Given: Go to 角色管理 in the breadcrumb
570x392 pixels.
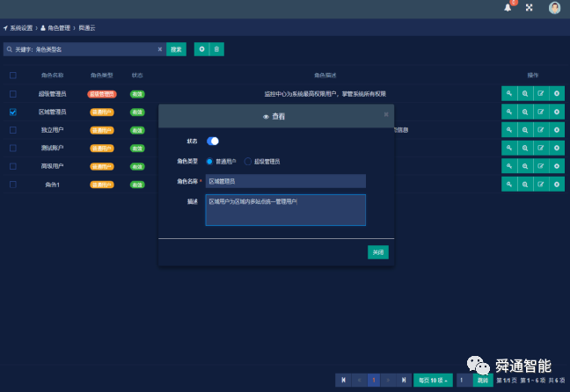Looking at the screenshot, I should point(59,28).
